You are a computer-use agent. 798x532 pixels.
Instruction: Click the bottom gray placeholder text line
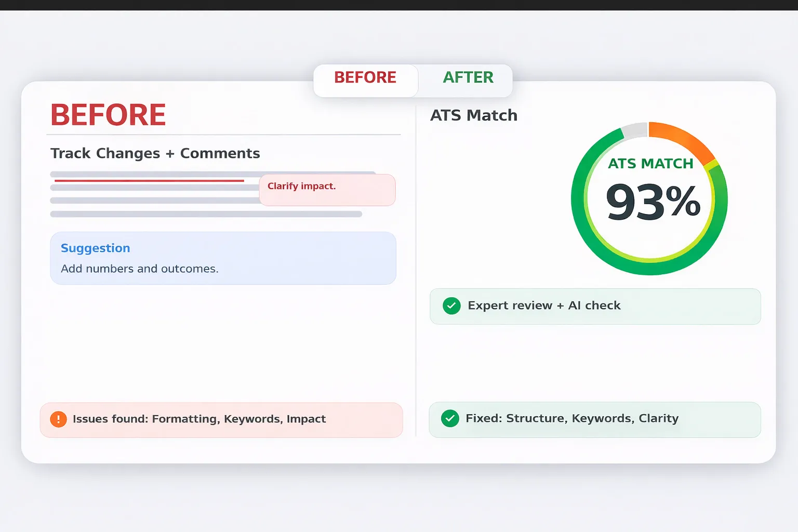[206, 214]
